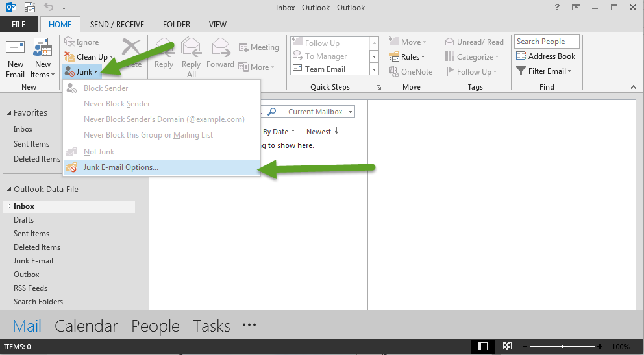Select the Team Email quick step
This screenshot has height=355, width=644.
click(x=330, y=69)
